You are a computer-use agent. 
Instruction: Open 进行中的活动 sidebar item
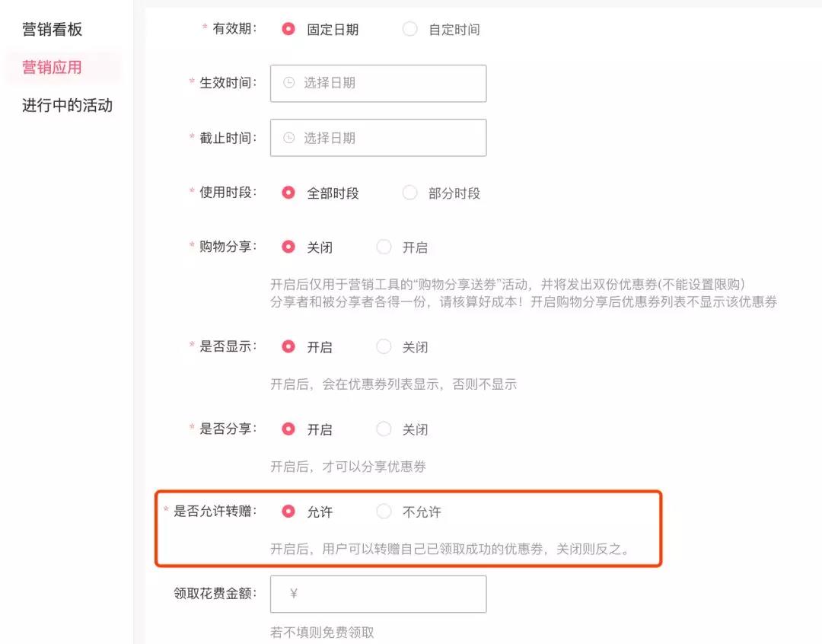[x=67, y=105]
